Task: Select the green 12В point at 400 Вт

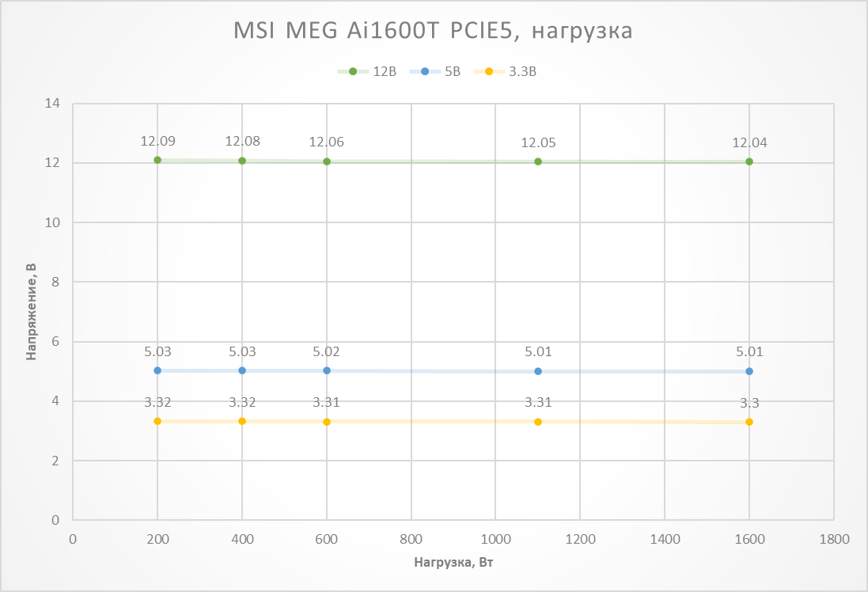Action: click(x=242, y=161)
